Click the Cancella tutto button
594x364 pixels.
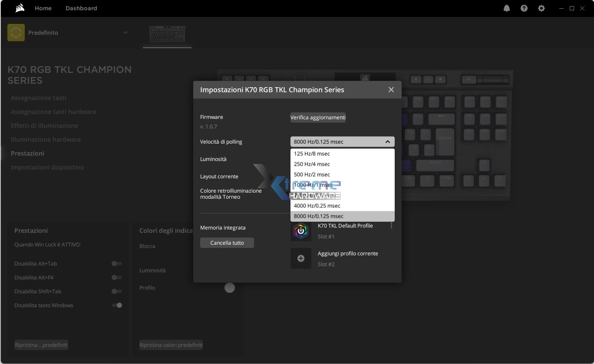[x=227, y=243]
